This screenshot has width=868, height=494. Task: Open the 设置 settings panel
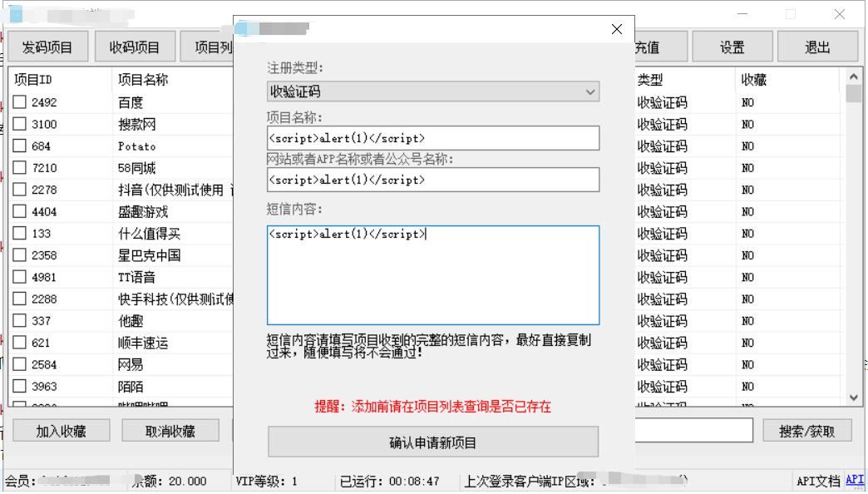(x=731, y=47)
